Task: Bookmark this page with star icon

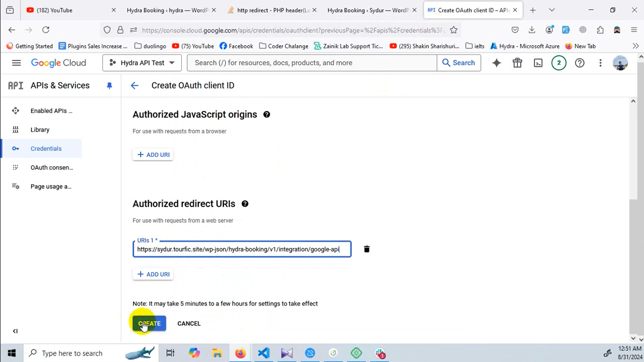Action: coord(454,30)
